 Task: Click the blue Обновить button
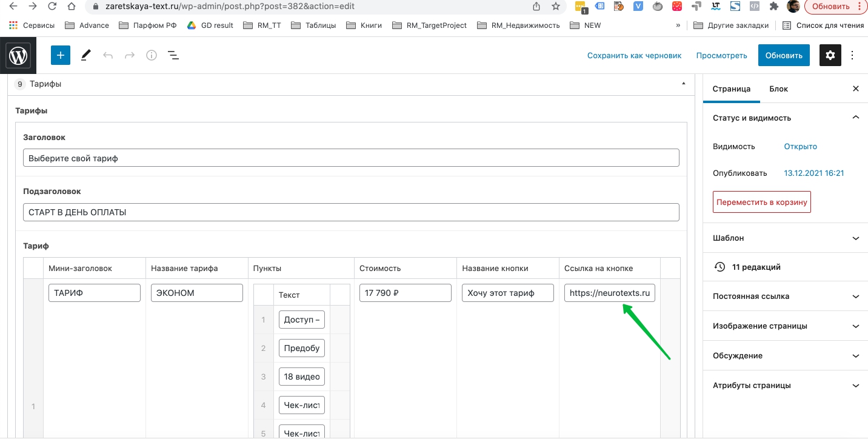[783, 55]
